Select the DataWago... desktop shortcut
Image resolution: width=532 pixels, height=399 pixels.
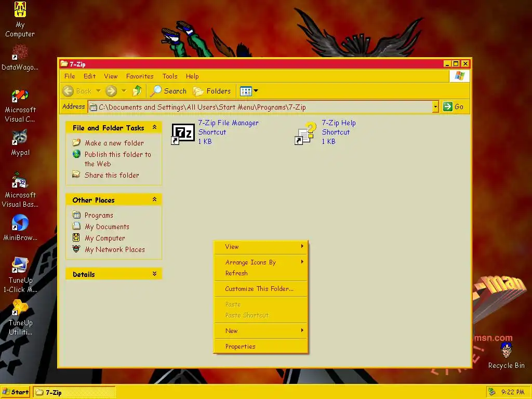(x=20, y=52)
